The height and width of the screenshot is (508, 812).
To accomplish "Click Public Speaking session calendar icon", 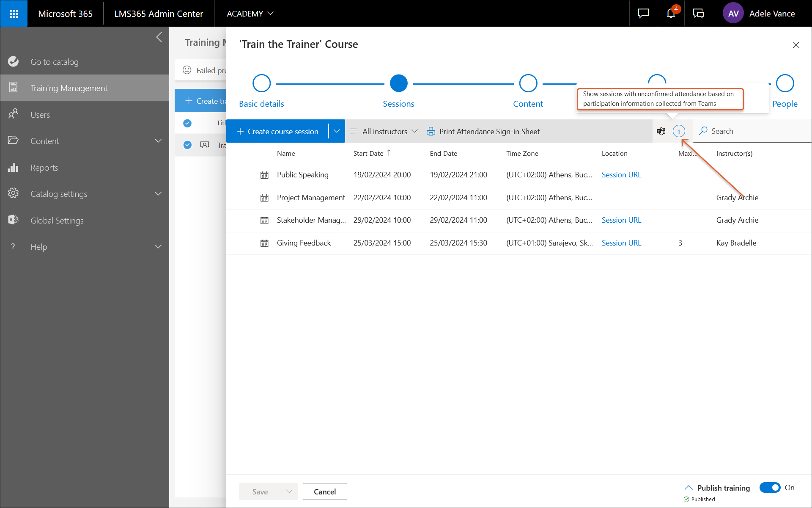I will (264, 175).
